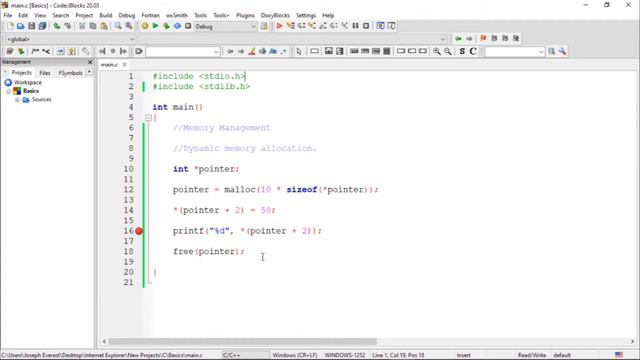Click the horizontal editor scrollbar
This screenshot has height=360, width=640.
pos(242,341)
